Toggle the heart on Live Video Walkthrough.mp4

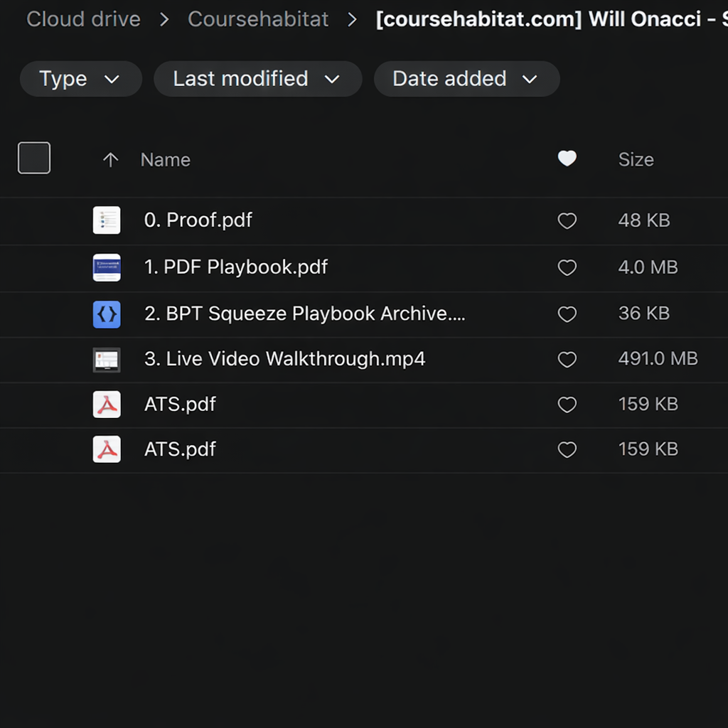tap(567, 360)
